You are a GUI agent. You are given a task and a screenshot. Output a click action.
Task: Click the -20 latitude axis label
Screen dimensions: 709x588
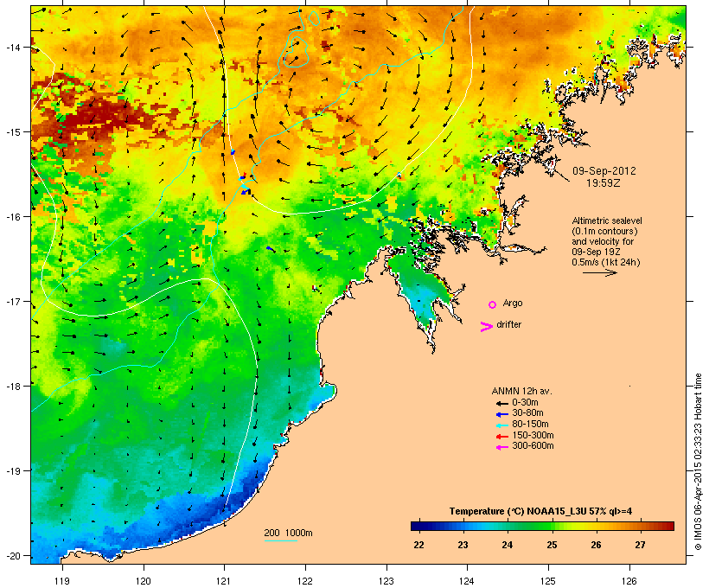13,556
